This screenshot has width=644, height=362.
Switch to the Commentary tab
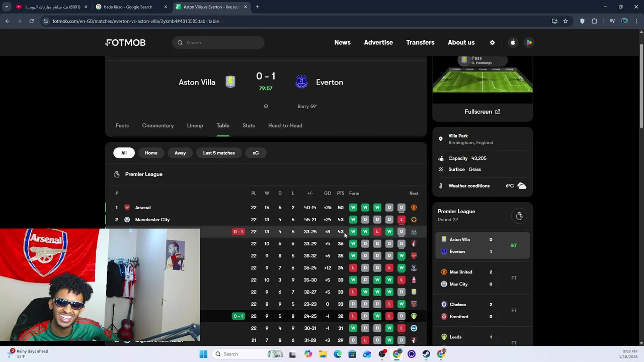tap(158, 126)
